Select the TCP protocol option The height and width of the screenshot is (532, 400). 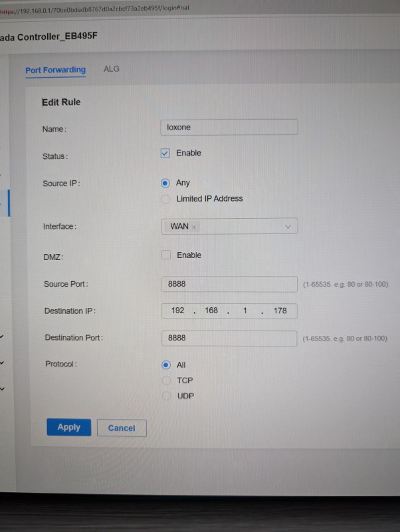(x=166, y=380)
